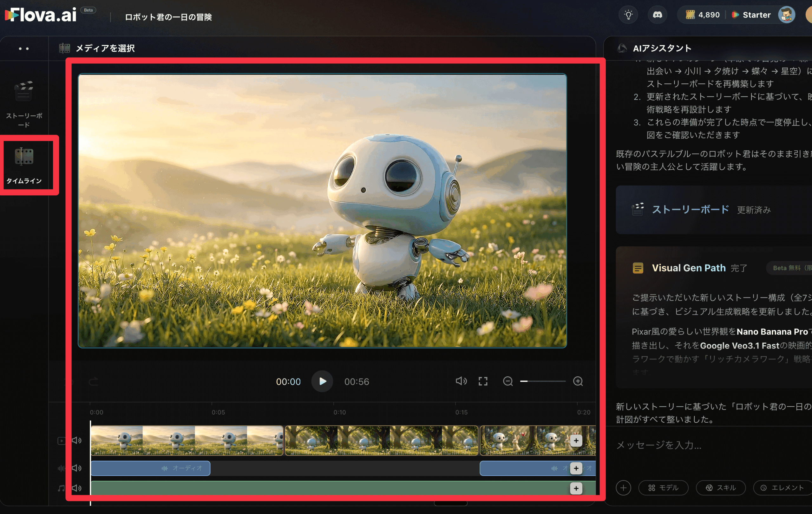Click the lightbulb tips icon

628,15
